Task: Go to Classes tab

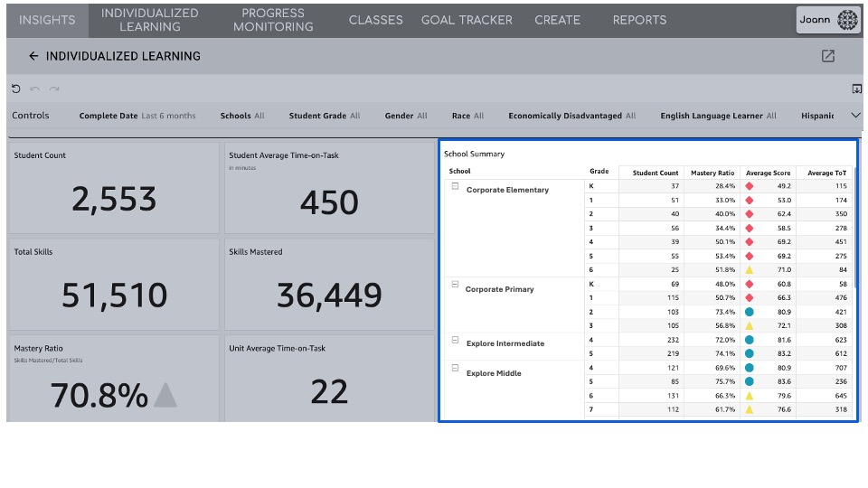Action: pos(375,21)
